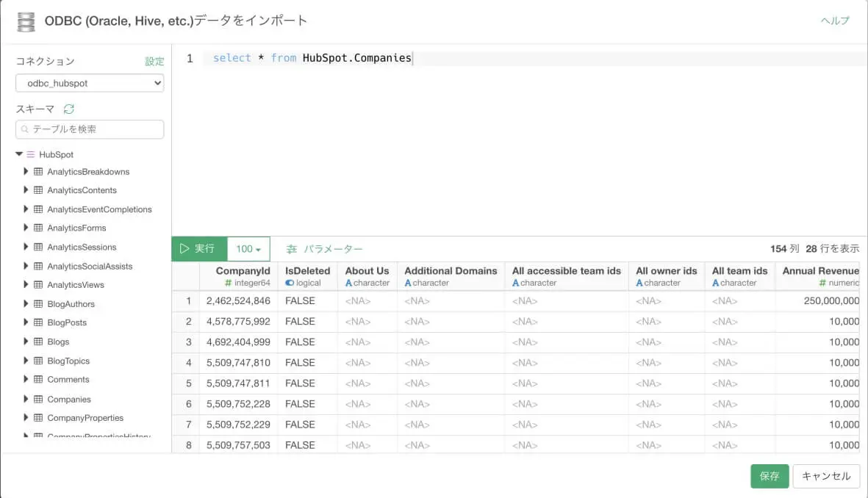The height and width of the screenshot is (498, 868).
Task: Click the table icon beside AnalyticsBreakdowns
Action: [38, 171]
